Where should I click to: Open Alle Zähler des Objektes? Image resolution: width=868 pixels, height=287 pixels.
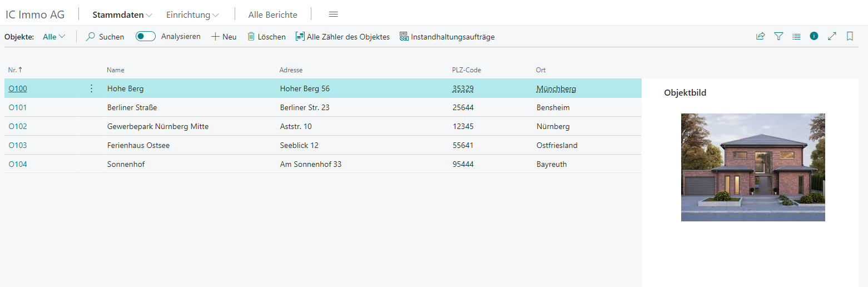coord(343,37)
